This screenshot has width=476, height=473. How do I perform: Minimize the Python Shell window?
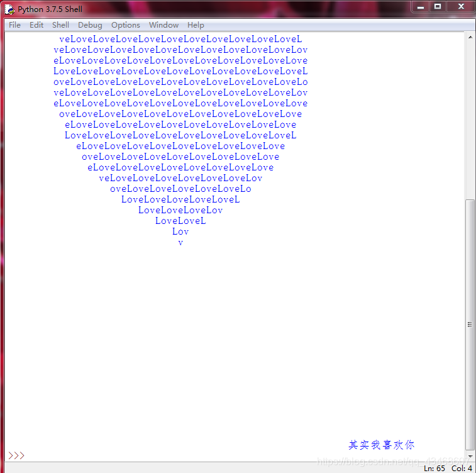tap(421, 7)
